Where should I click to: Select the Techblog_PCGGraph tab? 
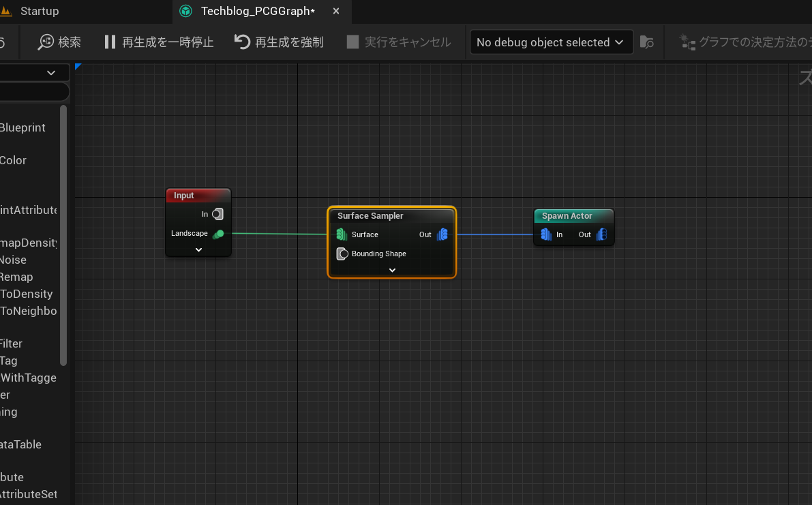[258, 12]
